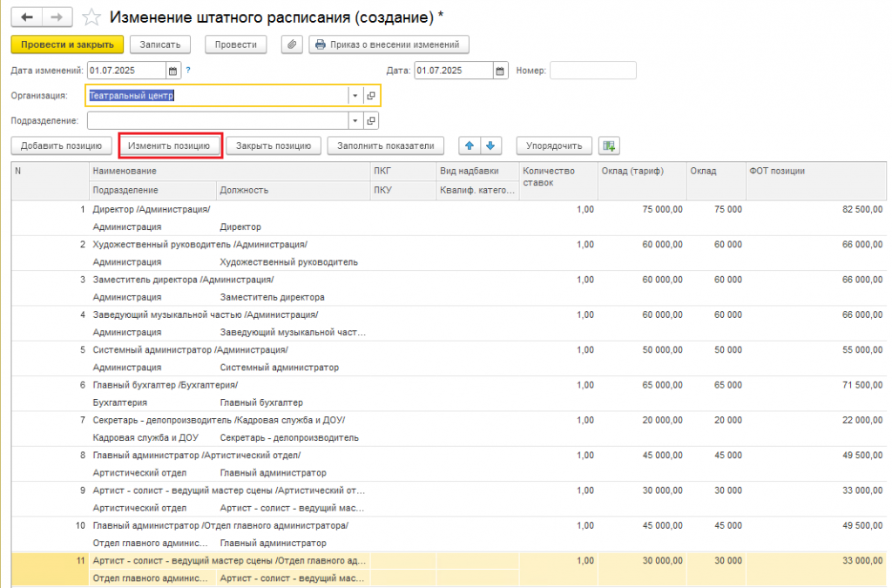Viewport: 892px width, 588px height.
Task: Select row Директор /Администрация/
Action: tap(449, 218)
